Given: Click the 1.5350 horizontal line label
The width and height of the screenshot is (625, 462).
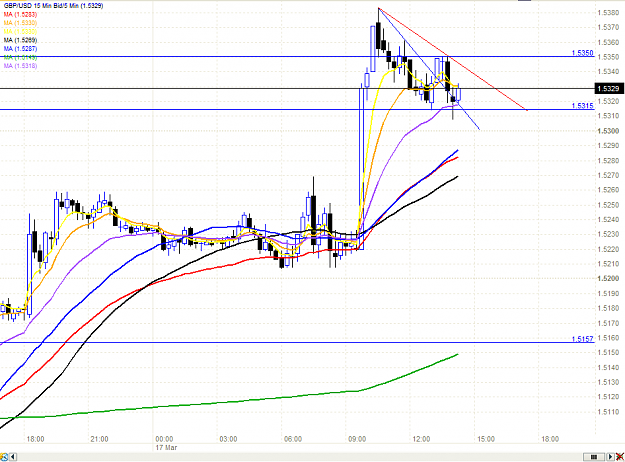Looking at the screenshot, I should click(x=582, y=53).
